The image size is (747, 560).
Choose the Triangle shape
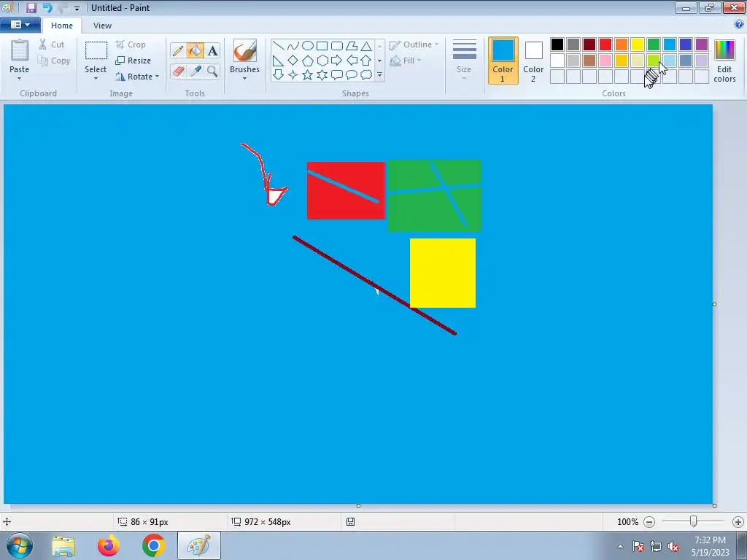point(366,46)
